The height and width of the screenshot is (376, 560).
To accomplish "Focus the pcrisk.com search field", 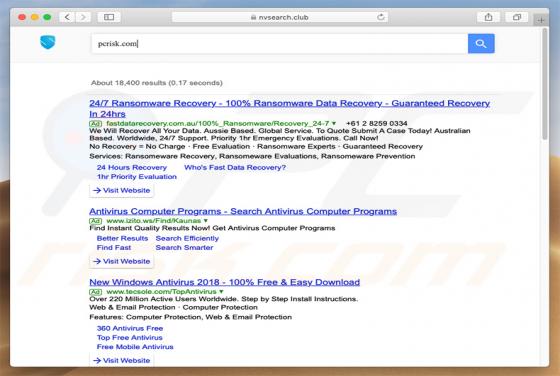I will [279, 44].
